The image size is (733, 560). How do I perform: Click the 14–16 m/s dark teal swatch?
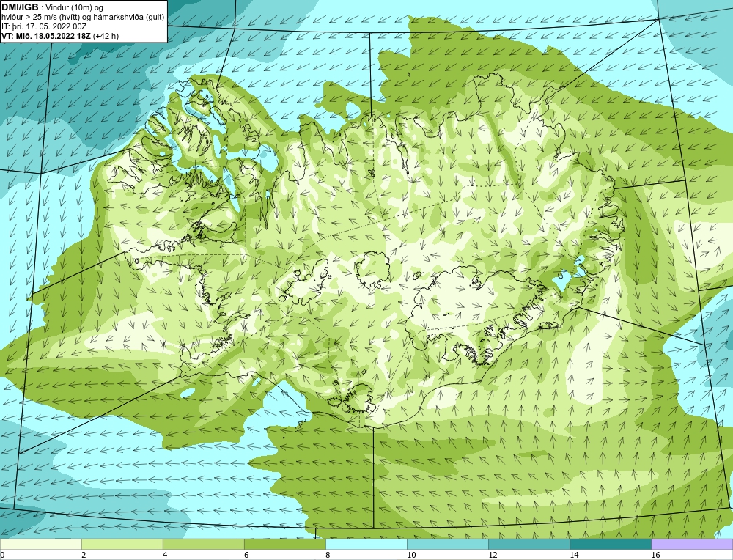[610, 544]
